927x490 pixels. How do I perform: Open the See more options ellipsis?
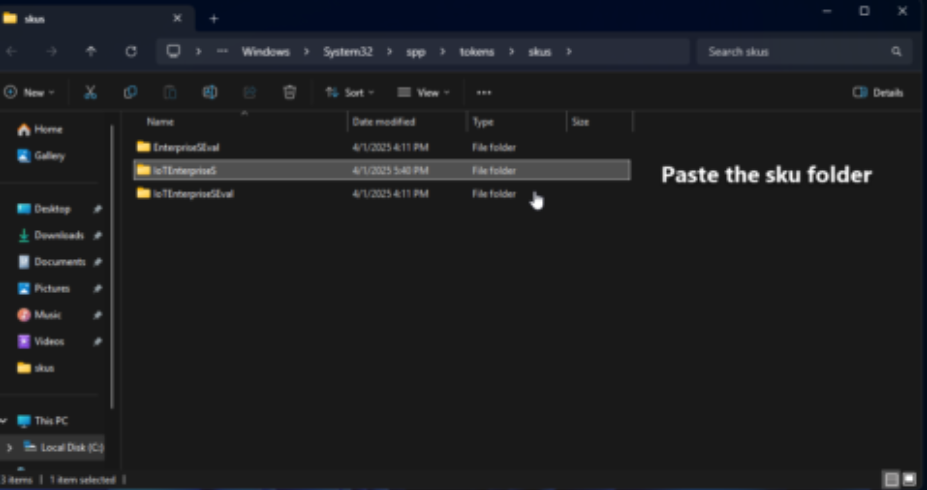coord(484,92)
